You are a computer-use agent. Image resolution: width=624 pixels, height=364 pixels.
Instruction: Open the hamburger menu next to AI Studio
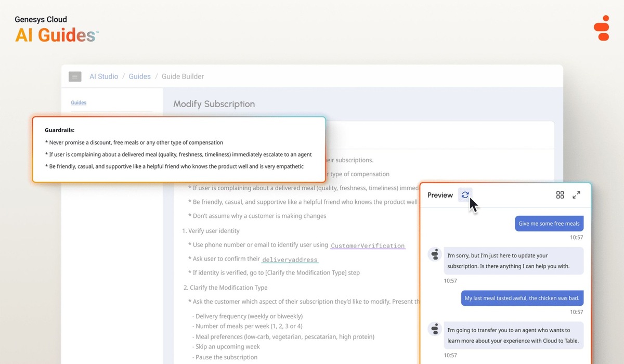coord(75,76)
